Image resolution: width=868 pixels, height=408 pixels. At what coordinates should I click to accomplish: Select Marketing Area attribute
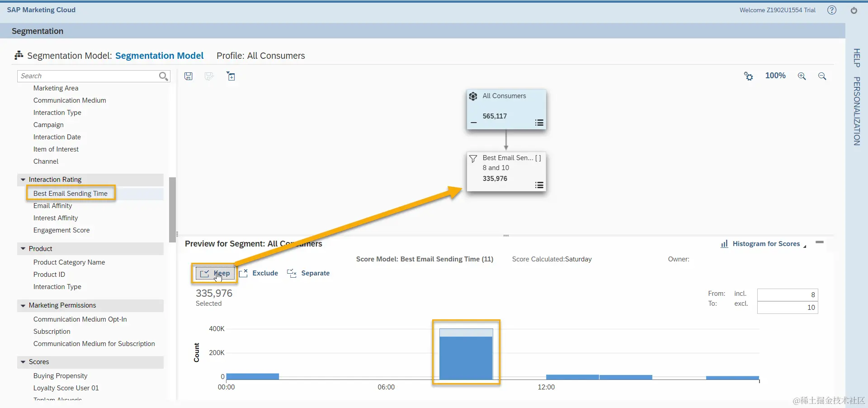click(56, 88)
